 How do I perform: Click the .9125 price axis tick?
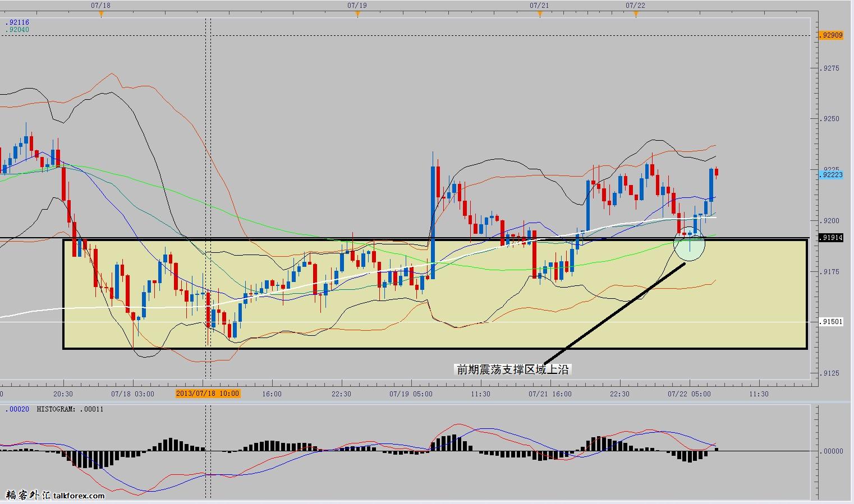click(x=830, y=373)
